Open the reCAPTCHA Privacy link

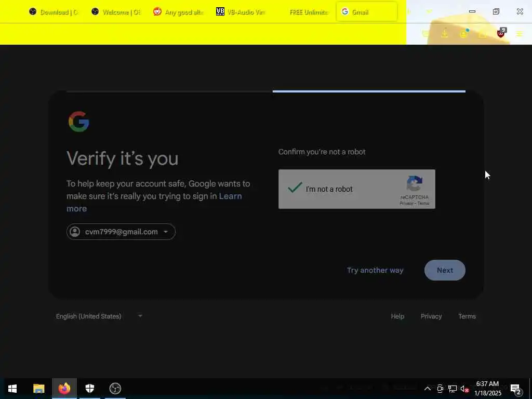[x=406, y=203]
